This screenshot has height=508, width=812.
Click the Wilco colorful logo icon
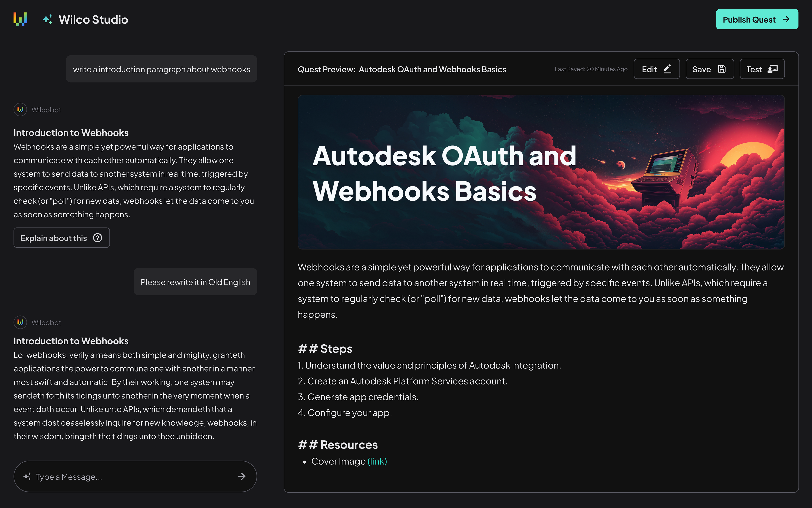pyautogui.click(x=20, y=19)
